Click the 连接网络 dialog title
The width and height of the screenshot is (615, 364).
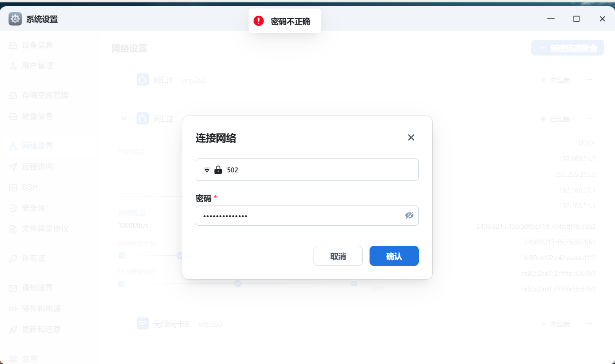[216, 138]
